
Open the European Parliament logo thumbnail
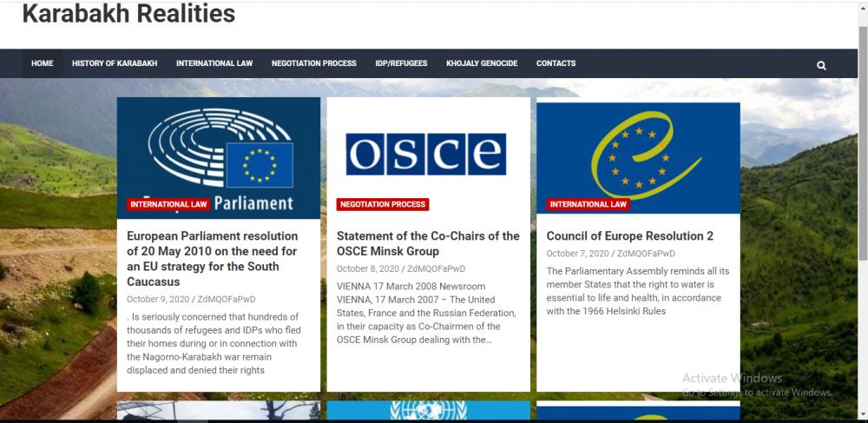pos(219,158)
